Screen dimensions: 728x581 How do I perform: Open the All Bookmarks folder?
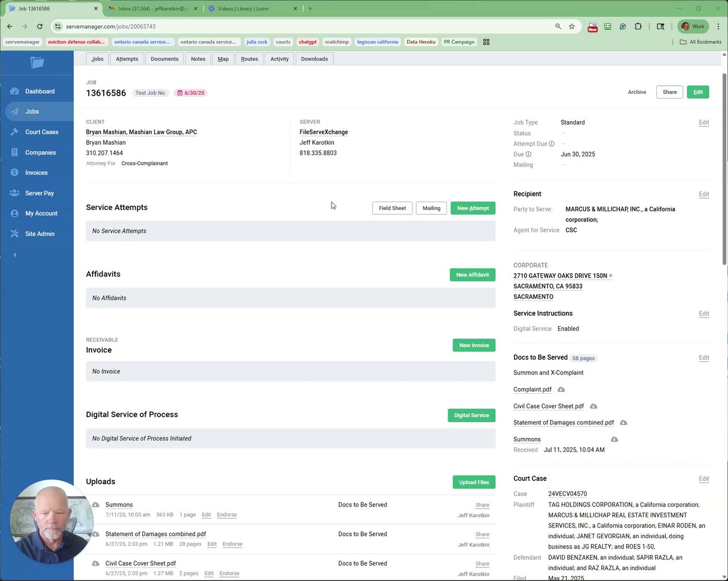[701, 42]
